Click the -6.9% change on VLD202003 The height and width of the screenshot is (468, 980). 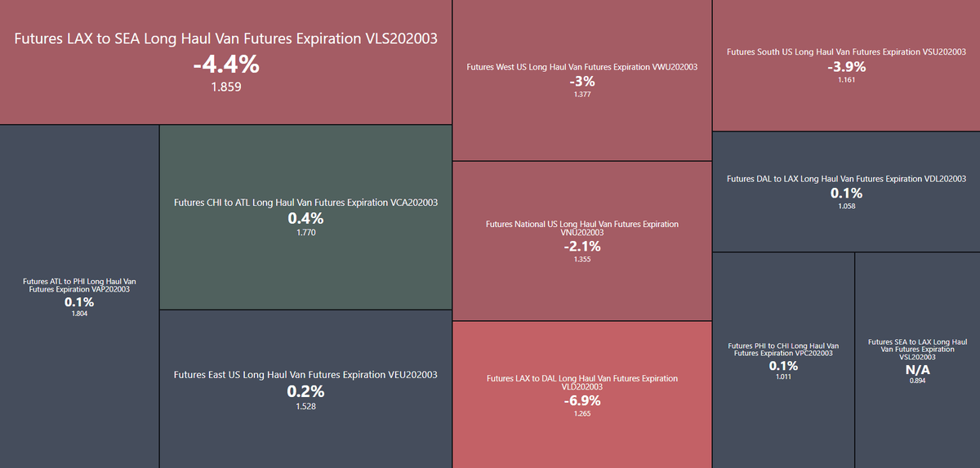pos(582,401)
